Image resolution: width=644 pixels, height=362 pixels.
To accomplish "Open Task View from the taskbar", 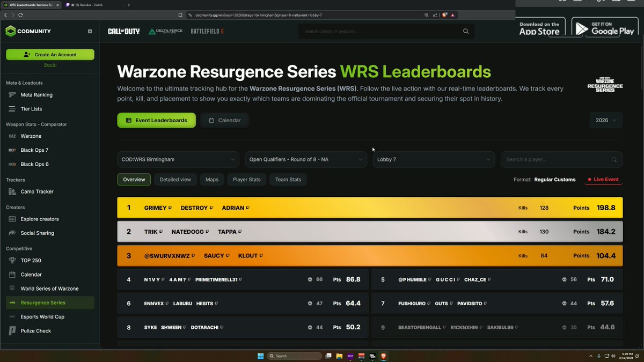I will pos(328,356).
